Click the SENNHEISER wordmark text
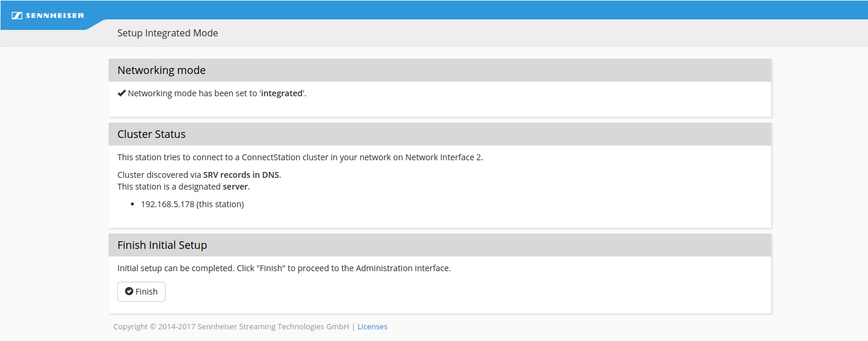Screen dimensions: 868x341 55,16
